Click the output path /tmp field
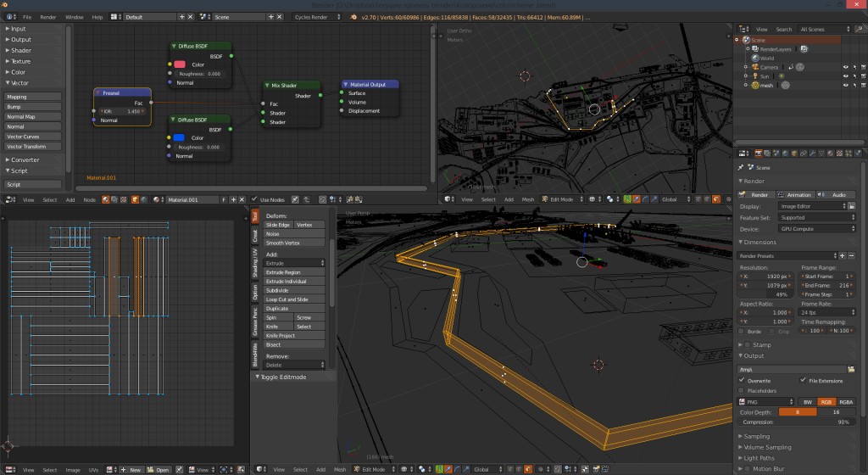 click(792, 369)
